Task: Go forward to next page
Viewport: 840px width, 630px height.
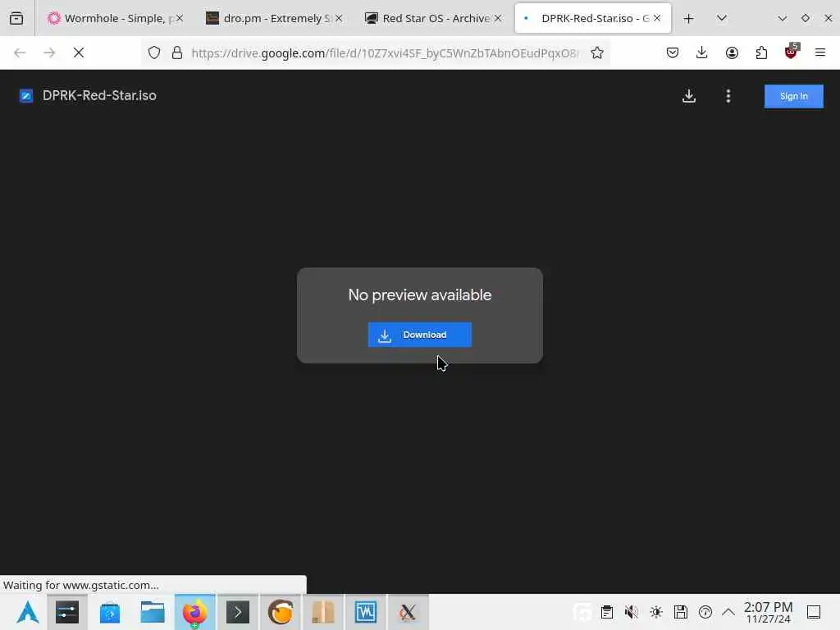Action: pos(49,52)
